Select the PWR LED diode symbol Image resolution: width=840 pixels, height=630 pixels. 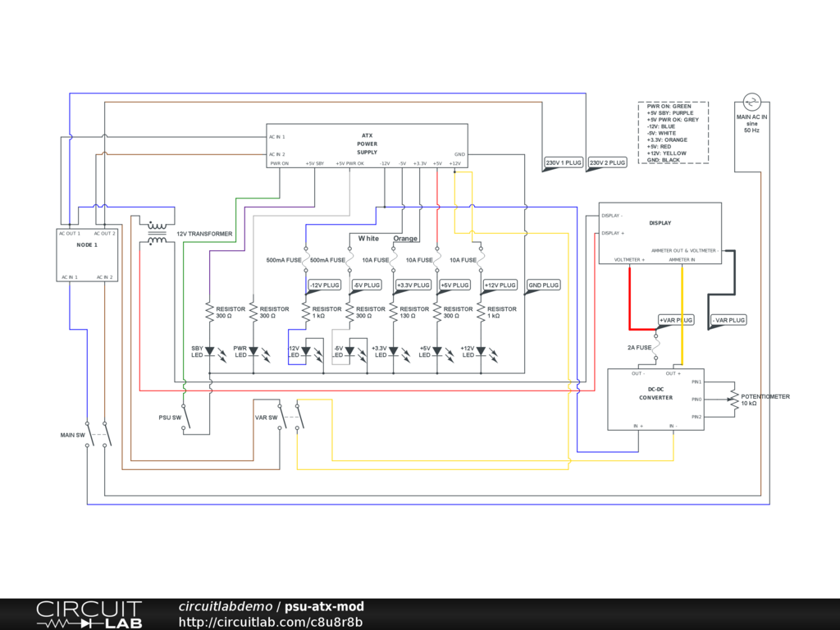253,351
